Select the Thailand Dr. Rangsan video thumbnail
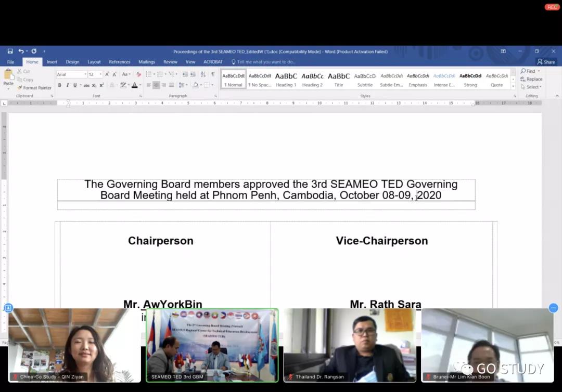This screenshot has width=562, height=392. pyautogui.click(x=350, y=345)
